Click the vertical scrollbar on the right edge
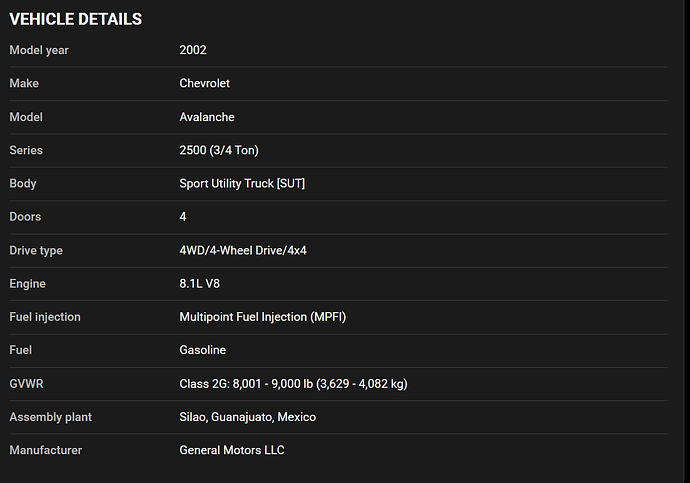Screen dimensions: 690x483 (686, 242)
